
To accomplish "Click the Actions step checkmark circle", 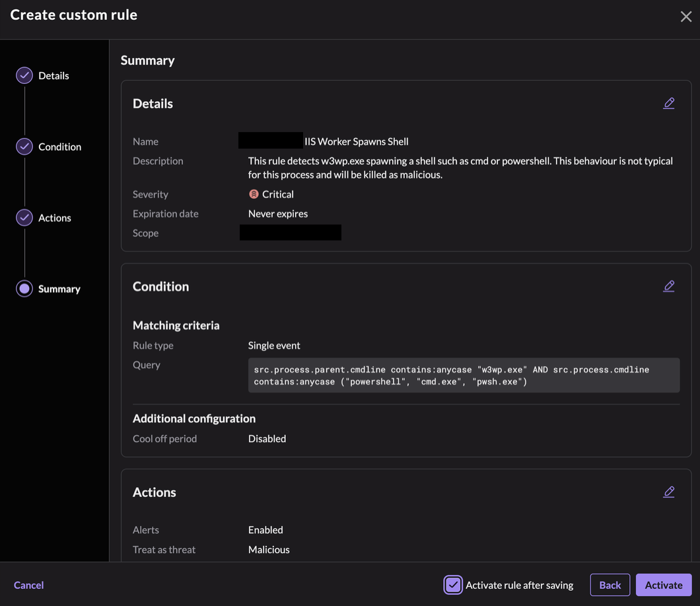I will click(24, 217).
